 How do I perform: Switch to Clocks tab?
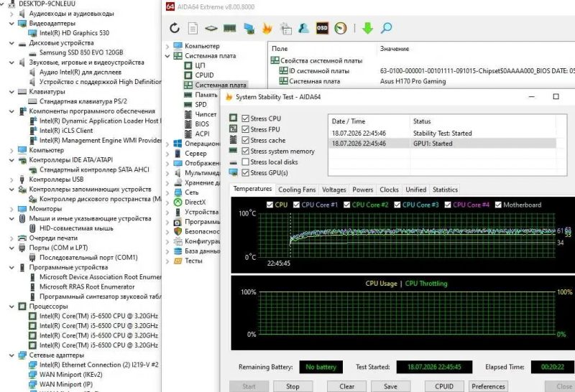click(x=389, y=190)
